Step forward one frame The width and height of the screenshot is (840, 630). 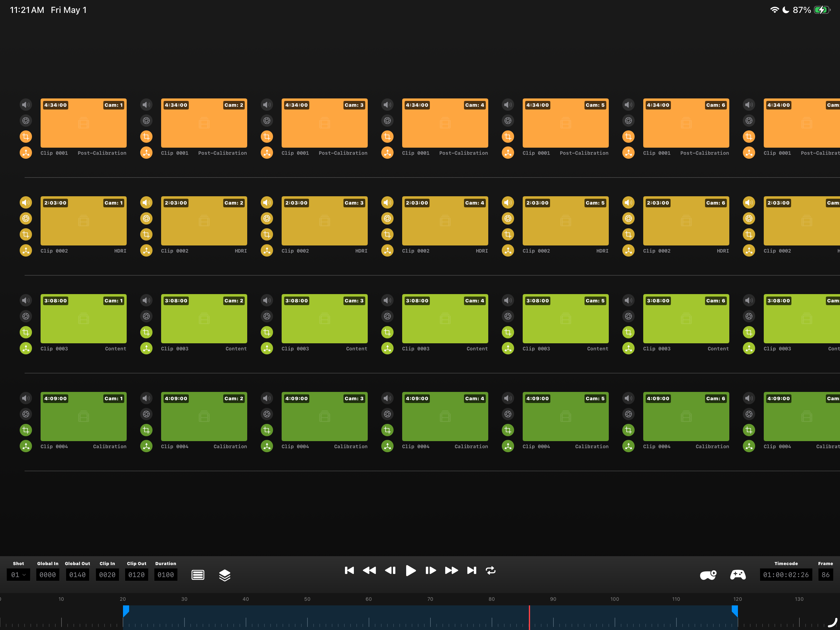tap(431, 570)
